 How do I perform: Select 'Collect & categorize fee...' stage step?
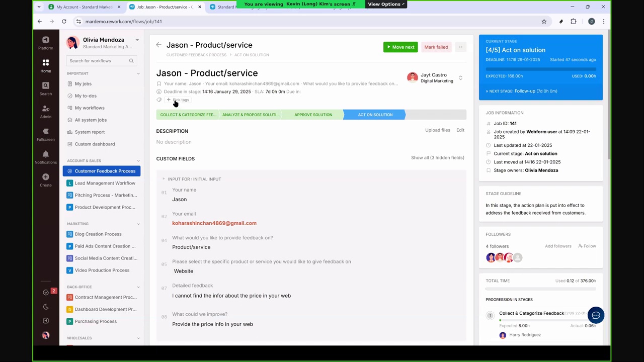pyautogui.click(x=188, y=115)
